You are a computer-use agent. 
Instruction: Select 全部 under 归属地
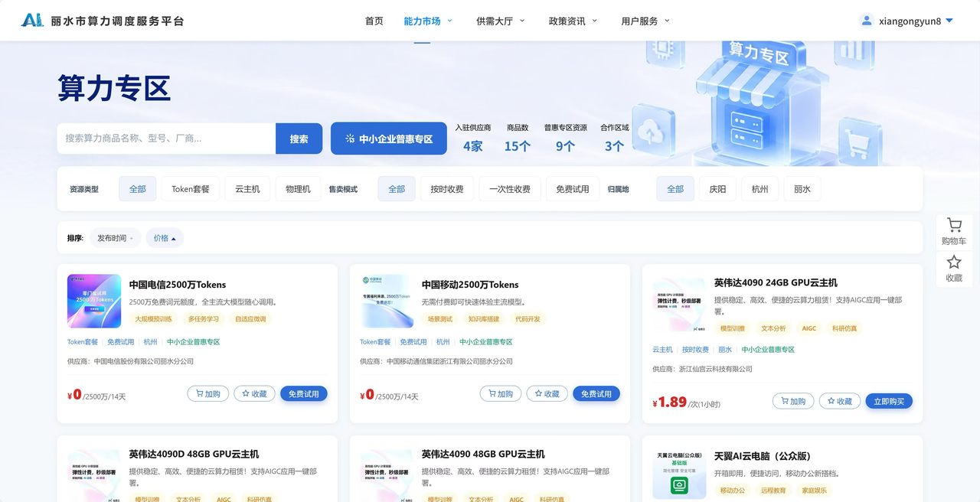(x=675, y=189)
